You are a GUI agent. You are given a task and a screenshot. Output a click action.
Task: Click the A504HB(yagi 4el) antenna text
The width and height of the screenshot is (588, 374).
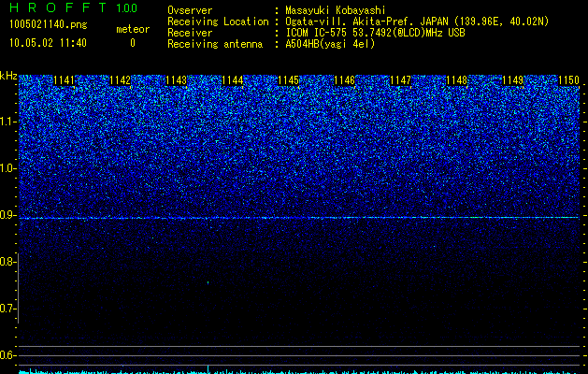pyautogui.click(x=330, y=44)
